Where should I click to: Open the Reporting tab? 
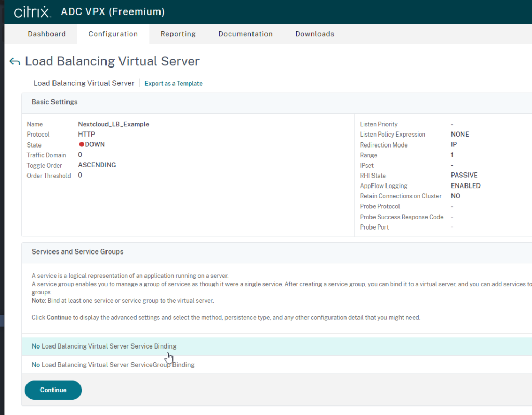point(178,34)
